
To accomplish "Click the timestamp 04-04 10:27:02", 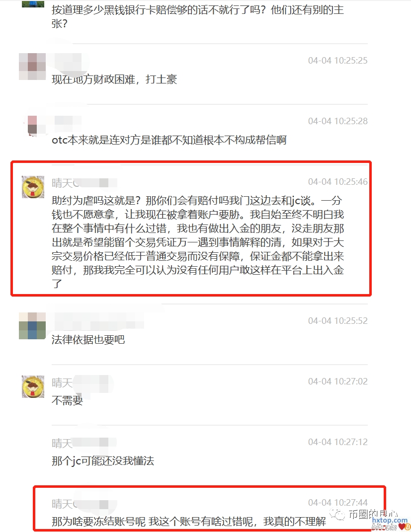I will [x=337, y=381].
